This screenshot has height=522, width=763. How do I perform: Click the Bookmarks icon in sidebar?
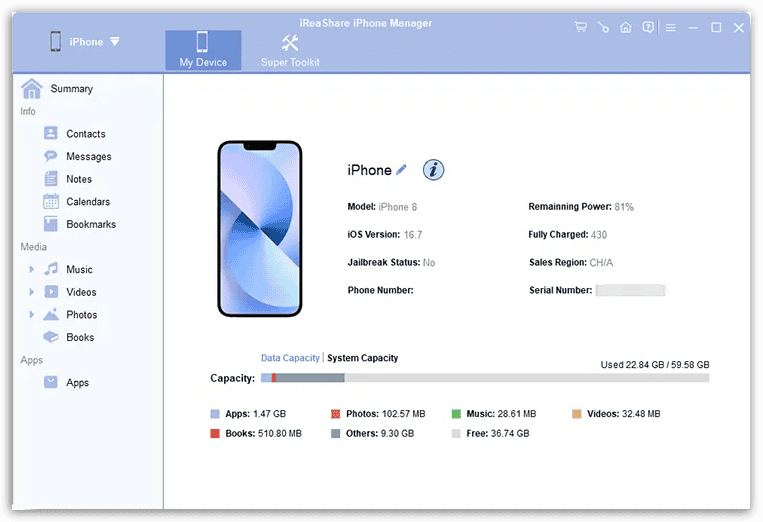tap(51, 224)
